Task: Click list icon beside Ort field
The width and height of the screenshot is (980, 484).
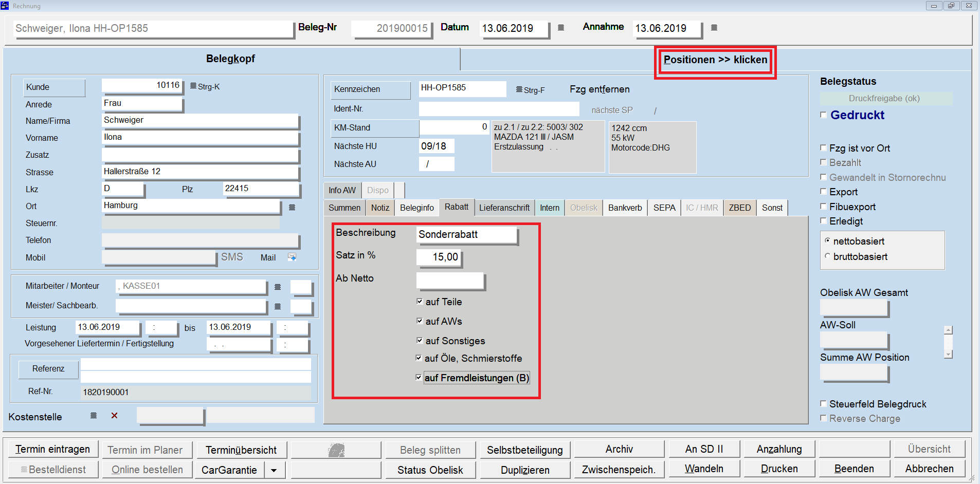Action: click(x=292, y=208)
